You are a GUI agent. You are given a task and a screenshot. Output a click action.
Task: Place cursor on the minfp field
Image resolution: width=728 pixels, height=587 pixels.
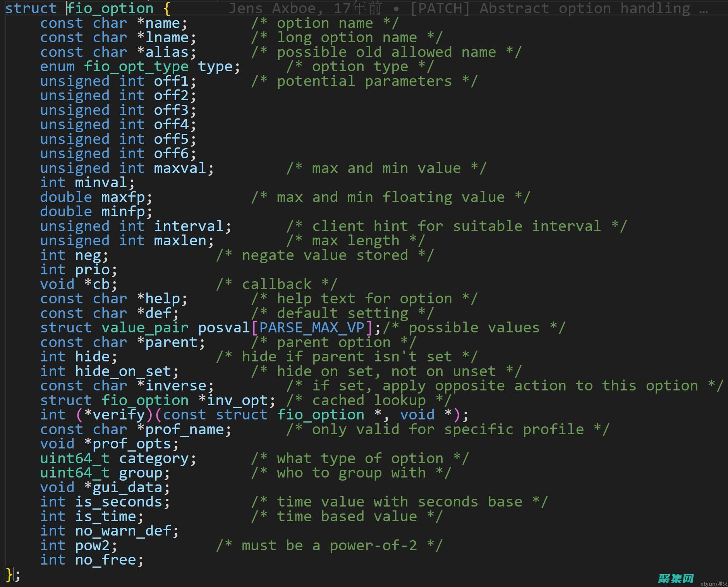123,212
